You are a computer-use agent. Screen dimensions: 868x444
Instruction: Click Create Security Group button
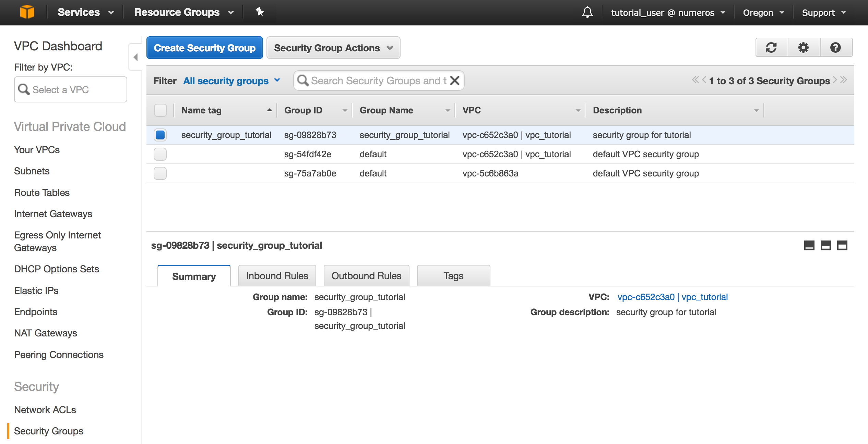point(204,48)
